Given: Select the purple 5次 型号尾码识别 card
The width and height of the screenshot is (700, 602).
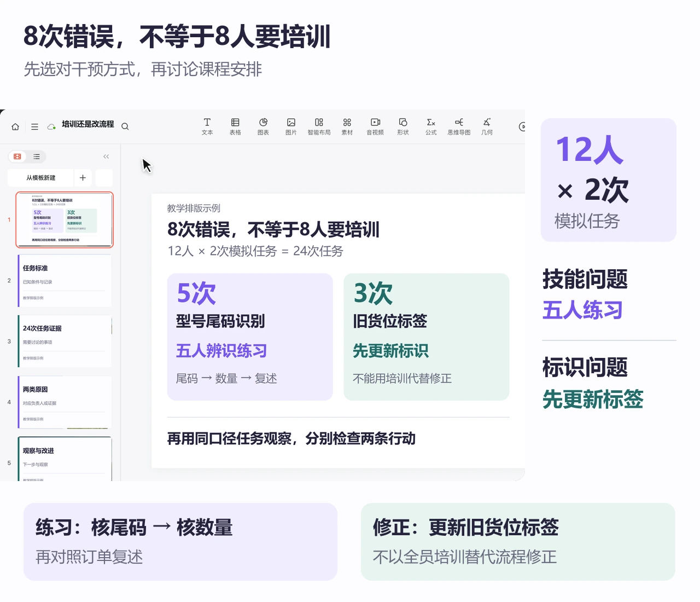Looking at the screenshot, I should tap(250, 337).
